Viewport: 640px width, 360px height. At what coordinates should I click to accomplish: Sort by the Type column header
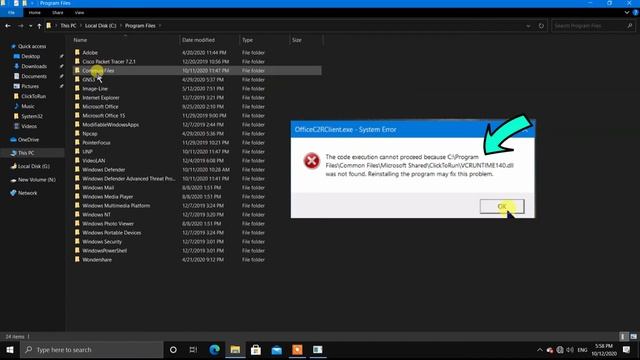pos(247,40)
